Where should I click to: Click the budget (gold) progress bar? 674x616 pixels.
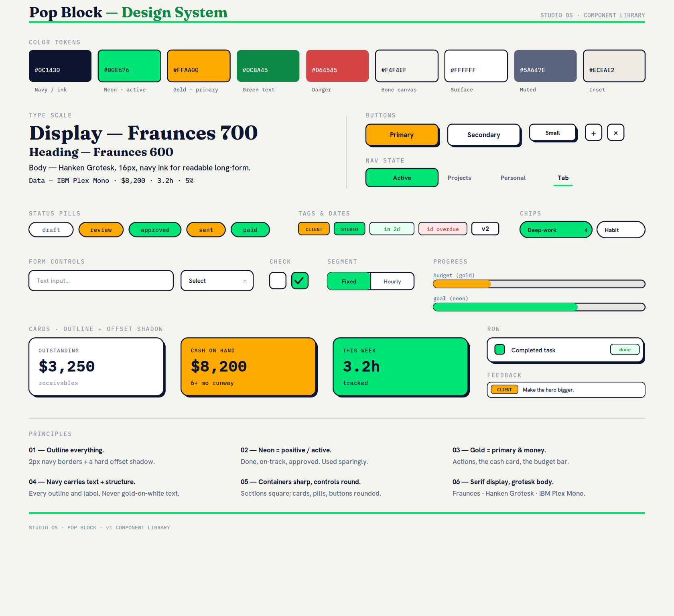pyautogui.click(x=539, y=284)
